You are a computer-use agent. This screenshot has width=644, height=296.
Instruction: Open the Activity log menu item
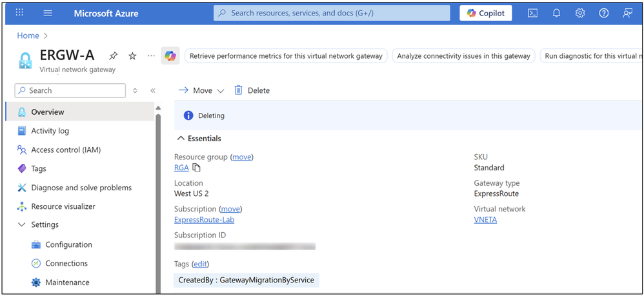50,131
